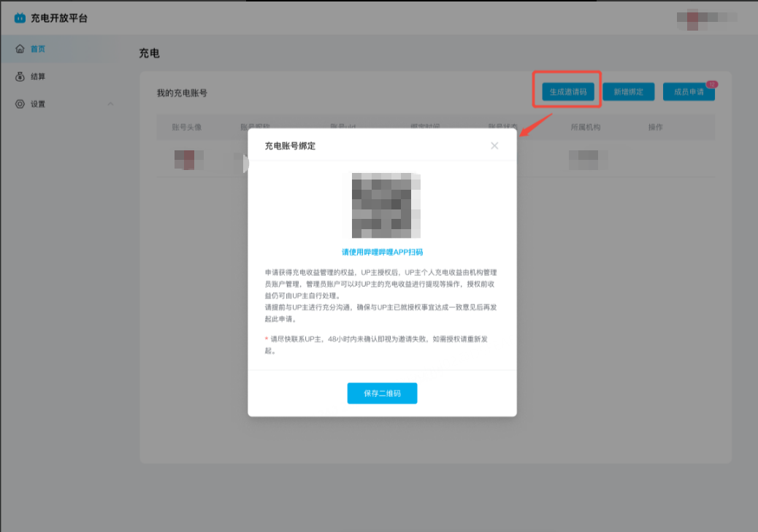The image size is (758, 532).
Task: Click the 充电开放平台 title text
Action: 59,18
